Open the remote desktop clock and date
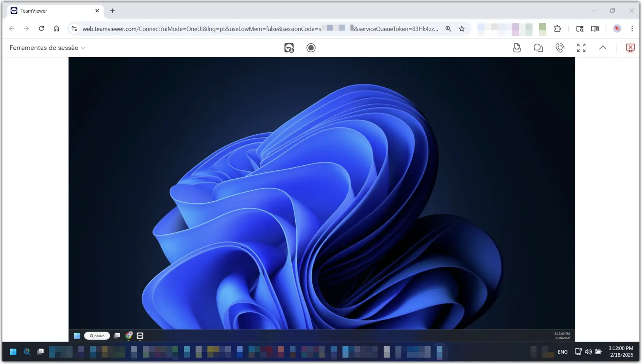 tap(562, 336)
